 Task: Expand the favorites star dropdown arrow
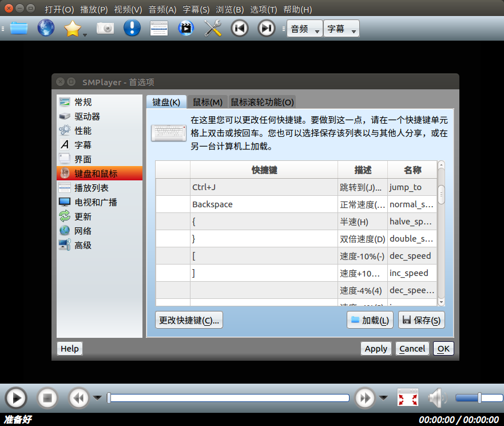tap(85, 34)
